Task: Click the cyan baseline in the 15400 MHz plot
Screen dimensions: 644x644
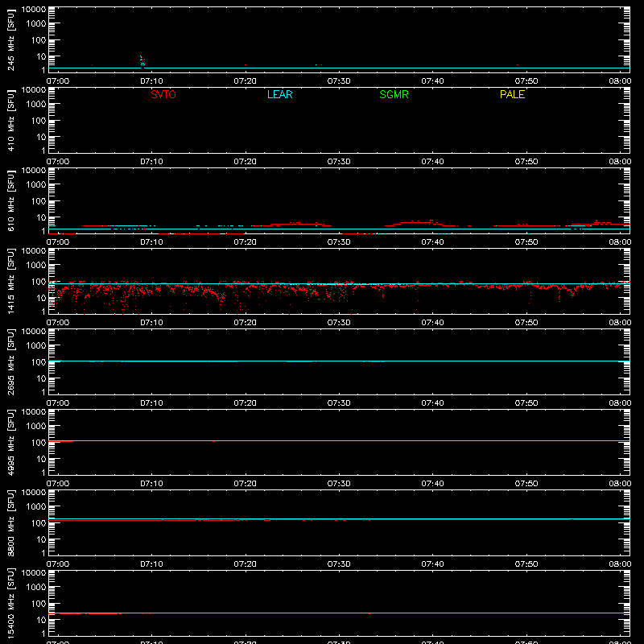Action: (339, 613)
